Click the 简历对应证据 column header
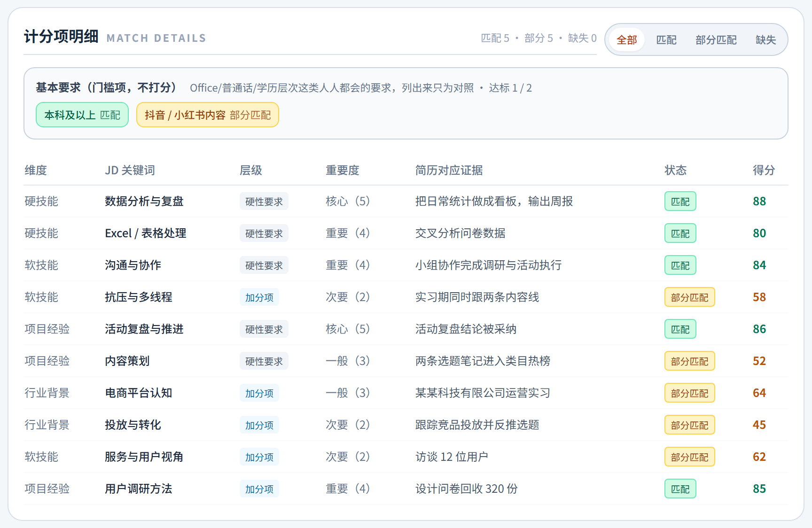The height and width of the screenshot is (528, 812). (449, 170)
